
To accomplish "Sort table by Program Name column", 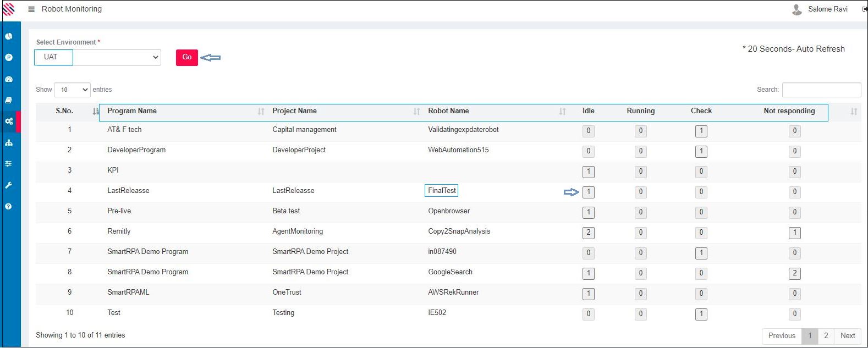I will 132,111.
